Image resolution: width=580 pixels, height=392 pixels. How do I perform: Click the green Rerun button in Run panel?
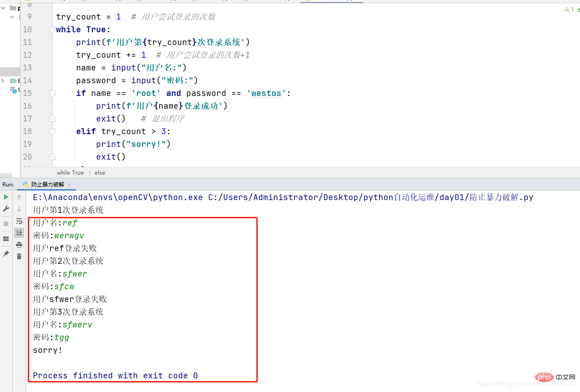pyautogui.click(x=6, y=197)
